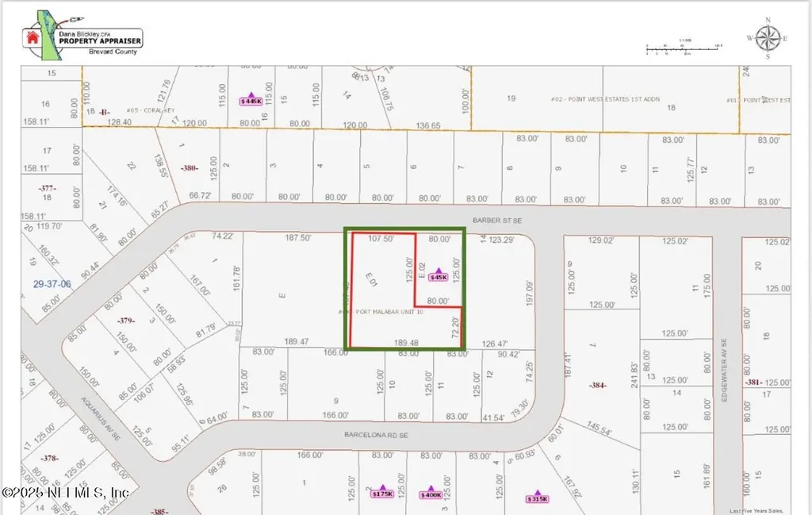Viewport: 812px width, 515px height.
Task: Click the 161.89' dimension
Action: (x=708, y=475)
